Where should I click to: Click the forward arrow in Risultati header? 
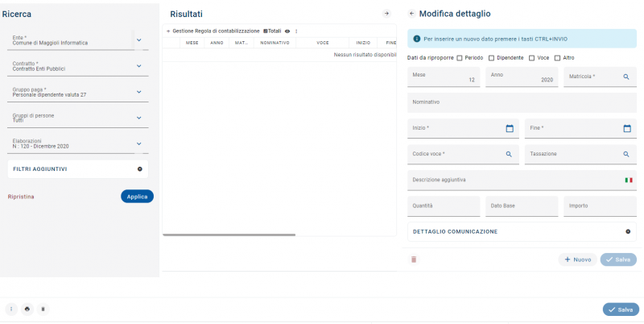click(386, 14)
